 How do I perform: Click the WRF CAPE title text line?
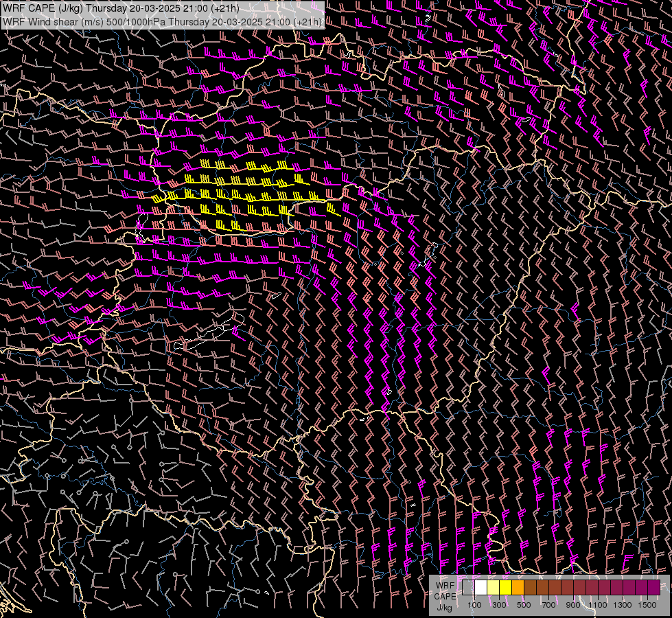pyautogui.click(x=121, y=8)
